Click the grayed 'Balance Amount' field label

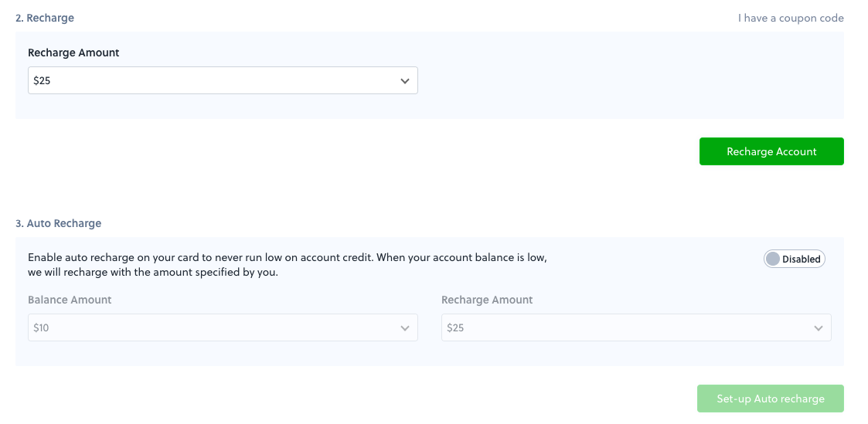[70, 300]
